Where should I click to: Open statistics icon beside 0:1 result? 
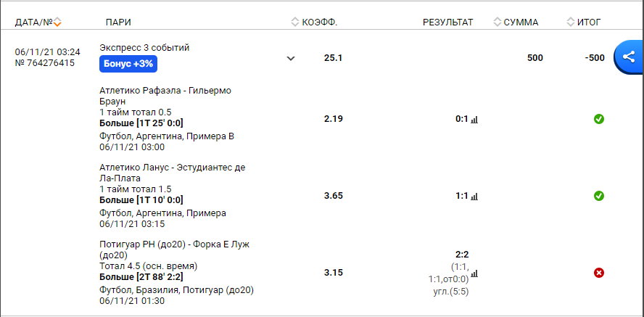[x=475, y=120]
